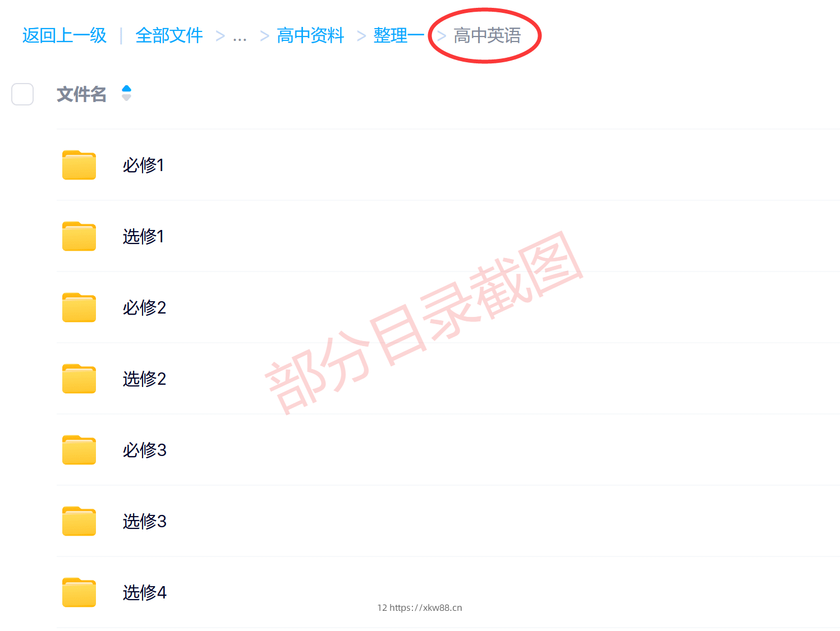
Task: Navigate to 整理一 breadcrumb
Action: point(398,35)
